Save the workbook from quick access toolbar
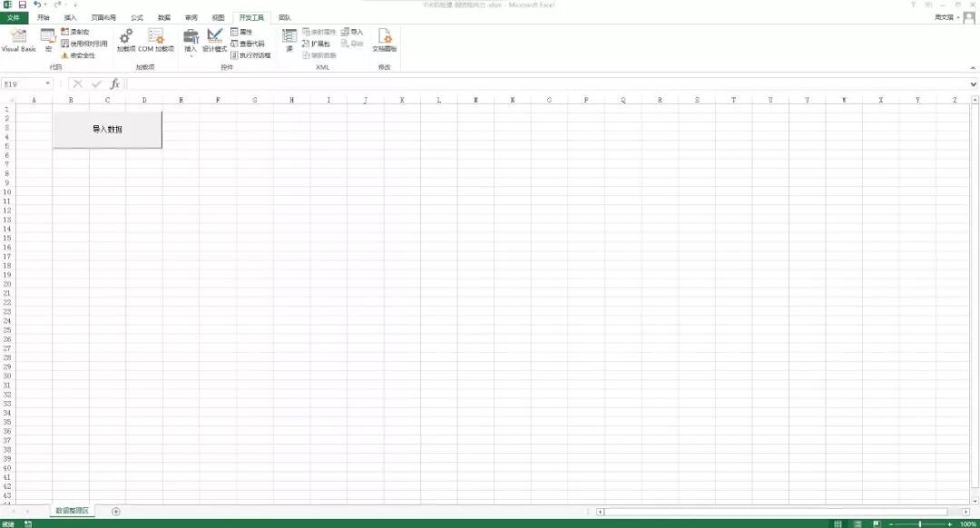The image size is (980, 528). (x=22, y=5)
